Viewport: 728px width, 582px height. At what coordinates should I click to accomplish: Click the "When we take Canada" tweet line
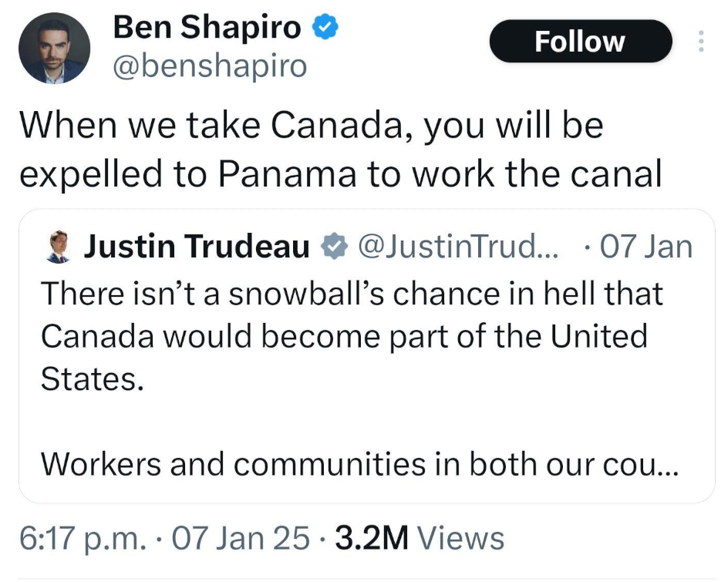(311, 126)
